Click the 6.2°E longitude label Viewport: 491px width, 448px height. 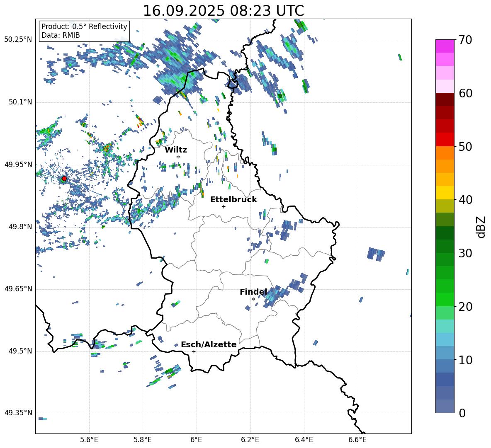[250, 440]
